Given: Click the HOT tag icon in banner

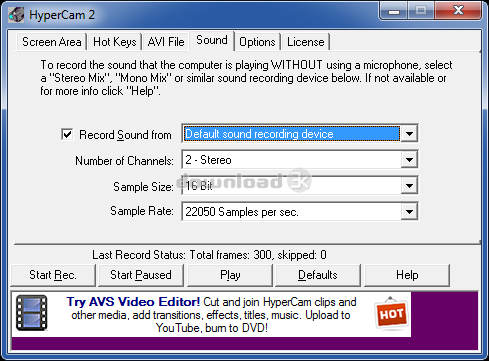Looking at the screenshot, I should click(x=391, y=313).
